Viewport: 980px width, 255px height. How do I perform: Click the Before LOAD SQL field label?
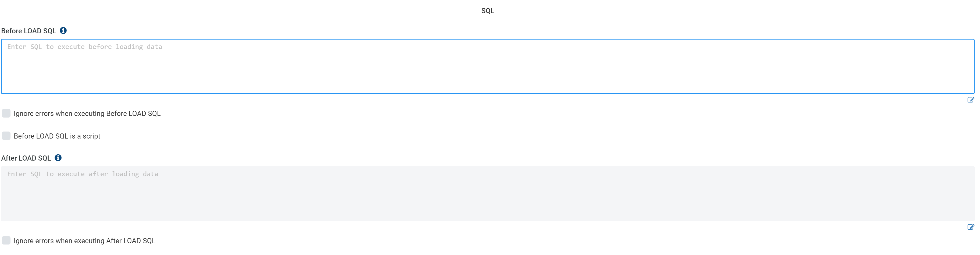tap(28, 31)
